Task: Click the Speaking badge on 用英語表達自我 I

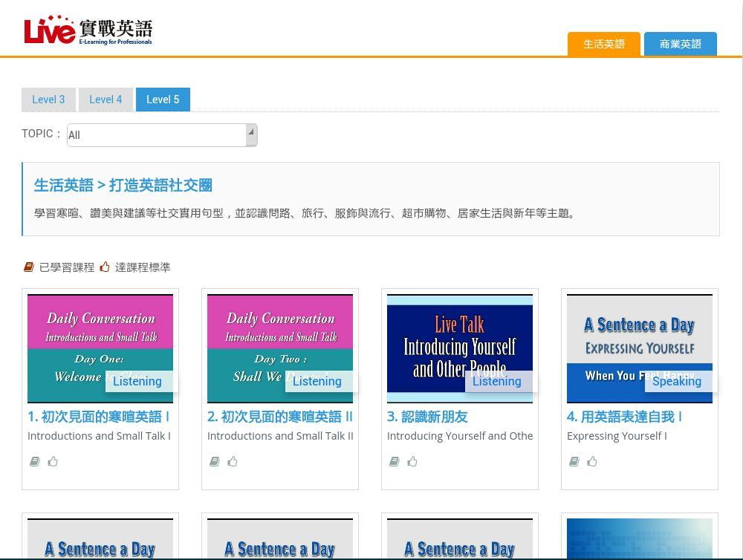Action: point(676,381)
